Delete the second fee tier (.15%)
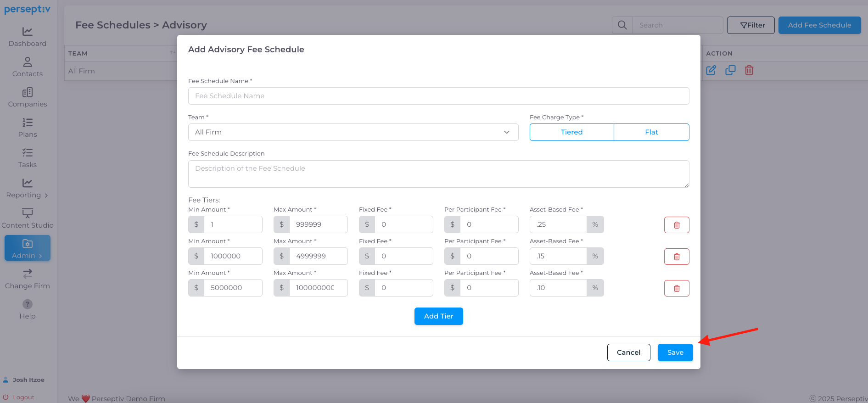Screen dimensions: 868x403 (x=677, y=257)
